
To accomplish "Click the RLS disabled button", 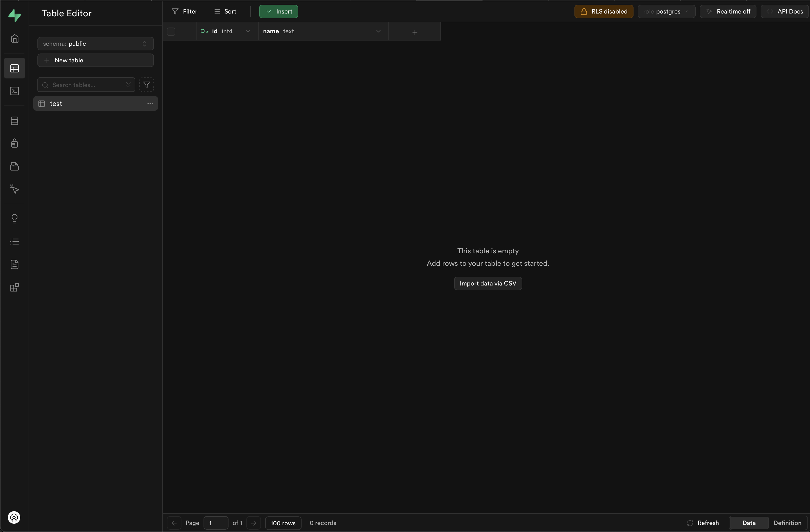I will [x=604, y=12].
